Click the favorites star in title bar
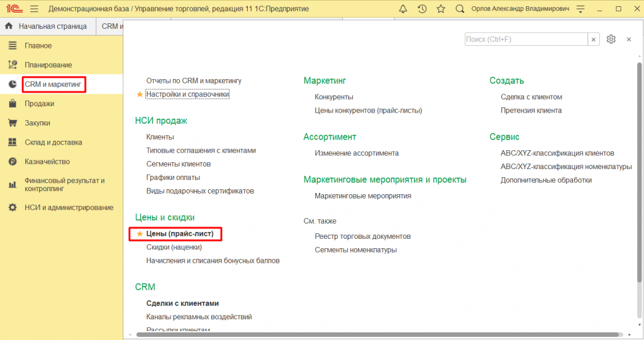 tap(441, 9)
